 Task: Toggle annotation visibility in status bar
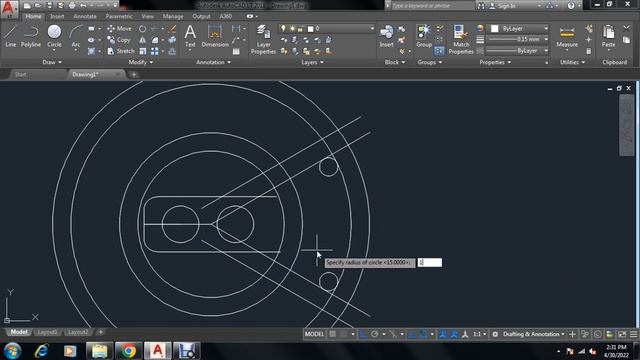click(443, 334)
